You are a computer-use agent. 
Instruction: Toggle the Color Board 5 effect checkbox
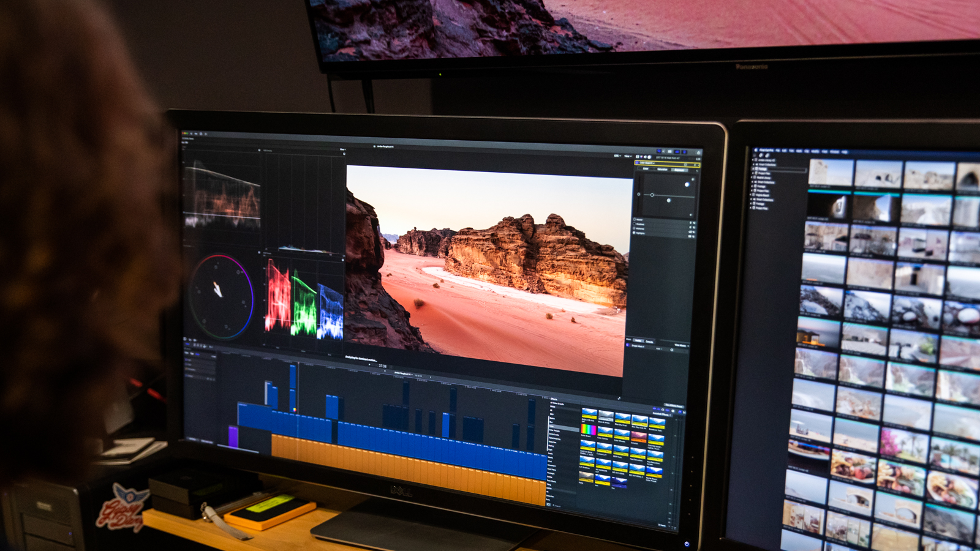coord(637,163)
